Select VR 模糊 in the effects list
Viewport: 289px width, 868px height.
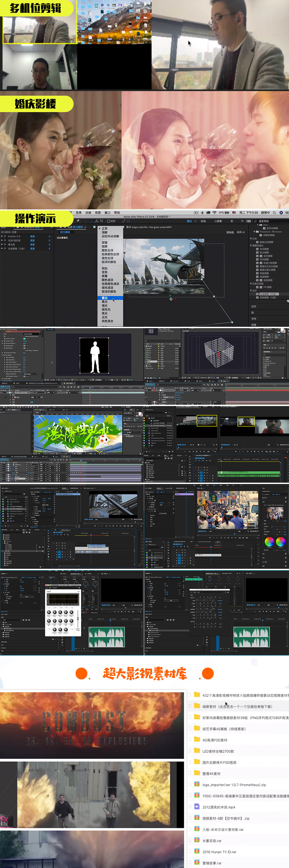267,287
